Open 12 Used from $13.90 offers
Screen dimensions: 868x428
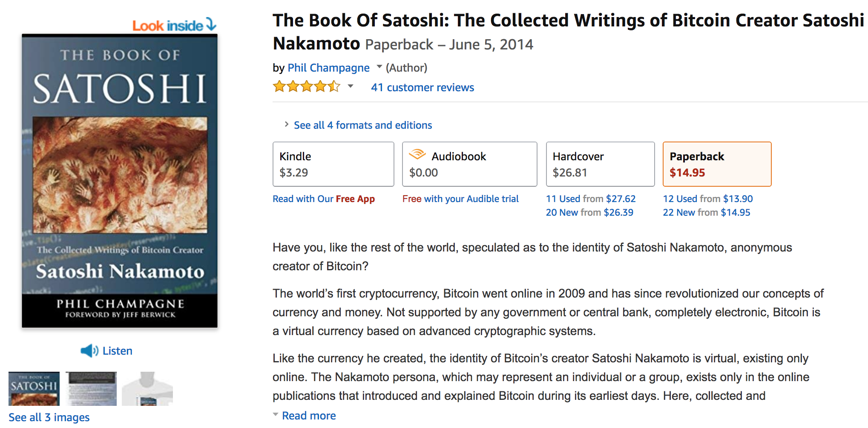click(x=708, y=199)
